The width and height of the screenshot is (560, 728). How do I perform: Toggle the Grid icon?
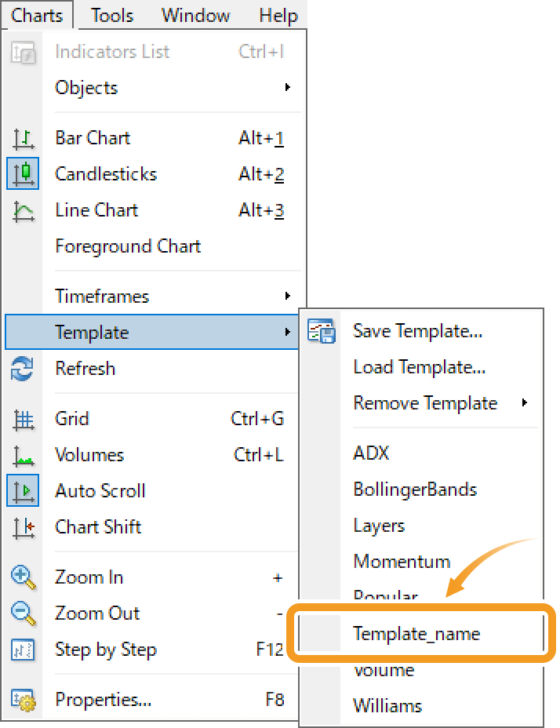tap(24, 420)
